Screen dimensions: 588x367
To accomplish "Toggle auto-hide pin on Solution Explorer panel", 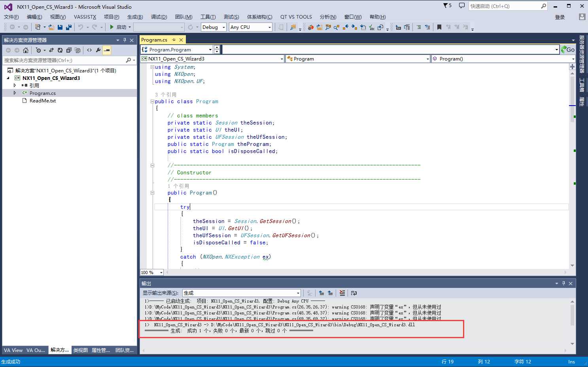I will point(125,40).
